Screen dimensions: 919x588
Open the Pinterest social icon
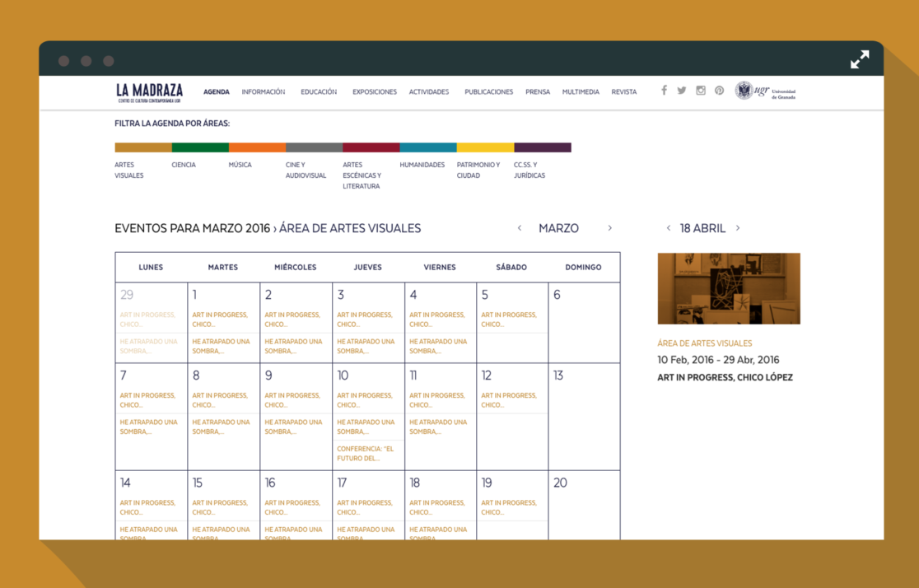pos(719,91)
